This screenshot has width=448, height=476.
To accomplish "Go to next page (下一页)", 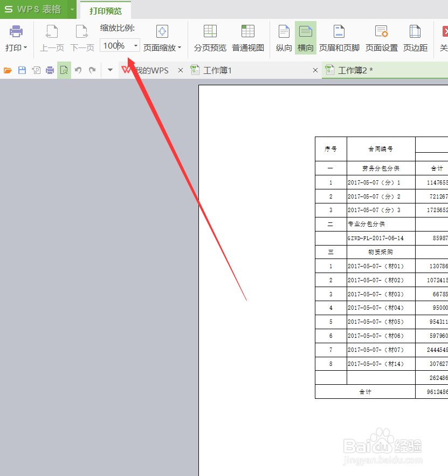I will (82, 38).
